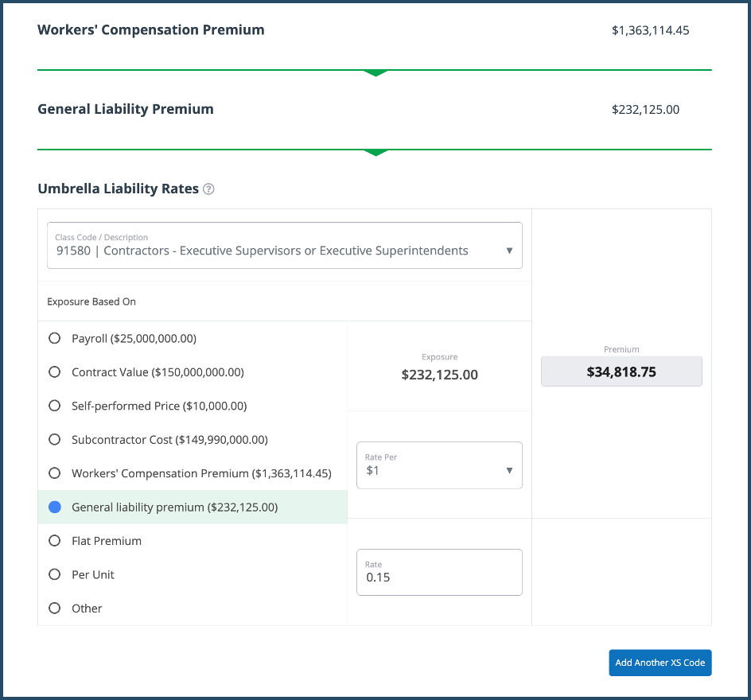Click Add Another XS Code button

(x=660, y=663)
